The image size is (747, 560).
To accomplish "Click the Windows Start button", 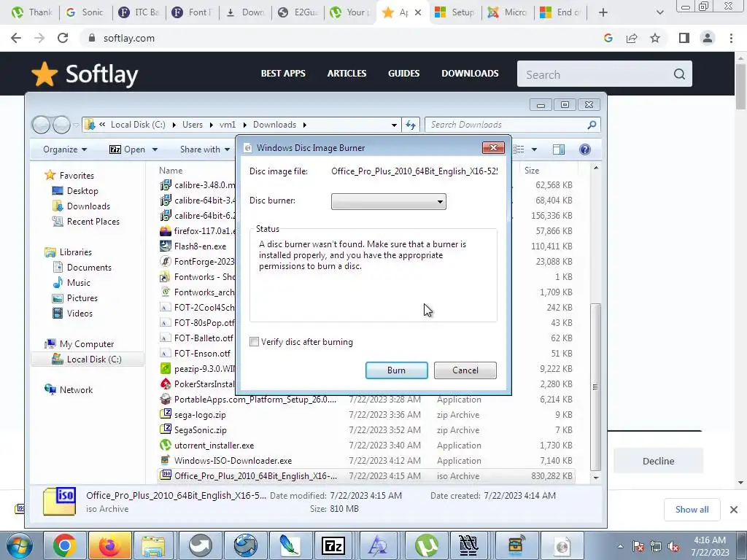I will (x=19, y=545).
